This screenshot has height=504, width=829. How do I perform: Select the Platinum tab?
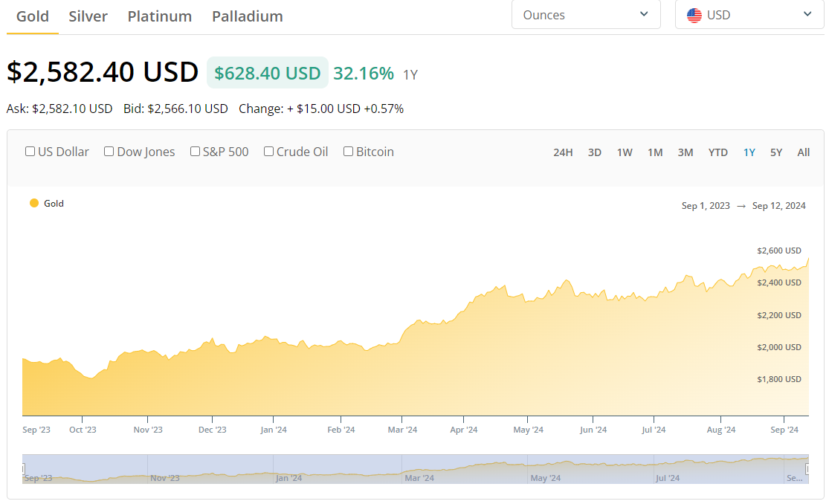(x=159, y=16)
